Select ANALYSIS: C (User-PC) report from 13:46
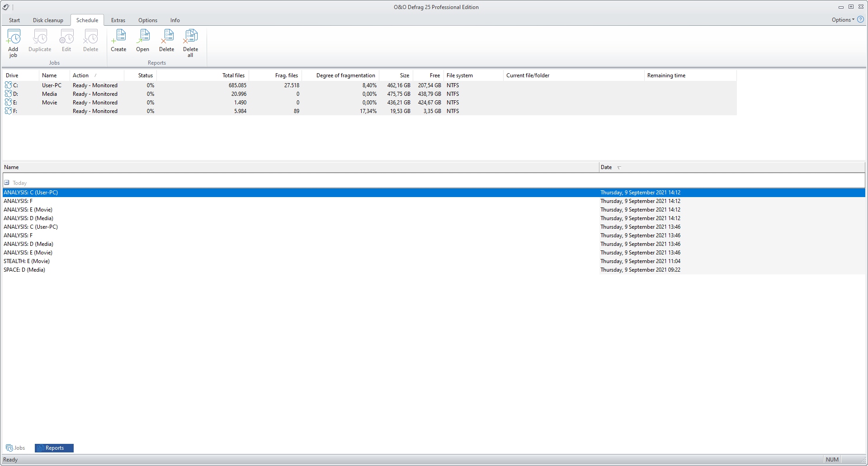This screenshot has width=868, height=466. pos(434,227)
